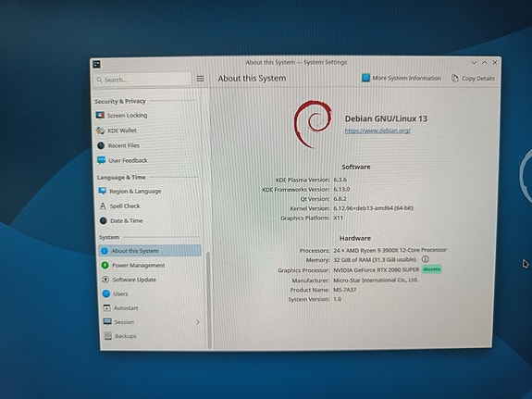
Task: Click the Kernel Version value
Action: (373, 207)
